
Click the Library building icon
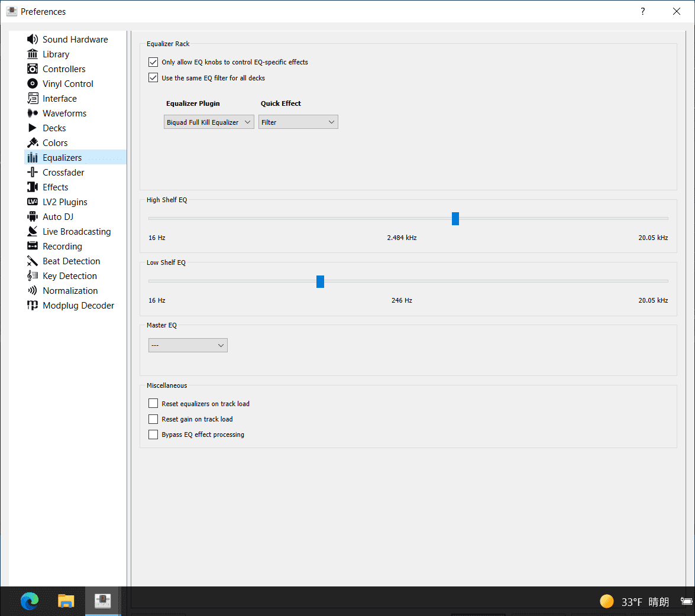tap(33, 54)
